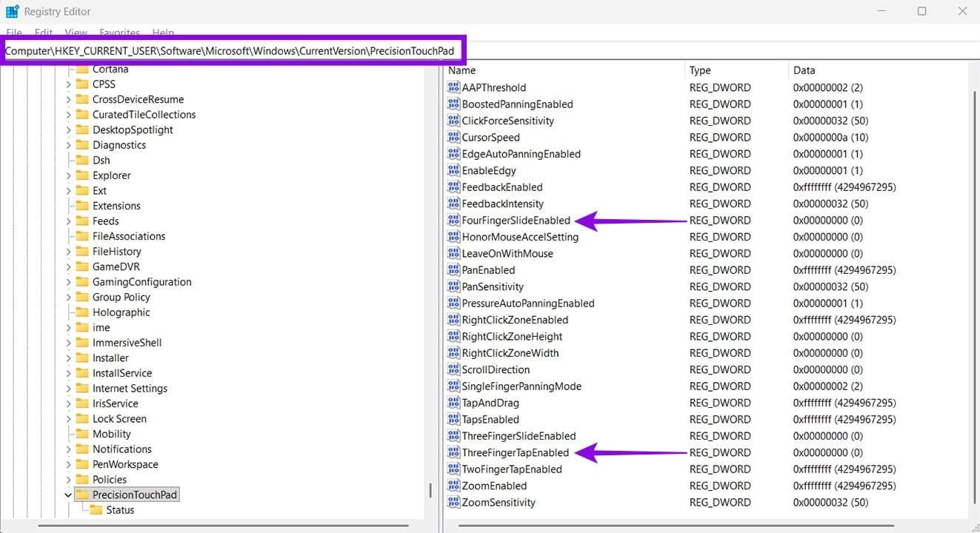Expand the CPSS key
This screenshot has width=980, height=533.
(x=68, y=84)
